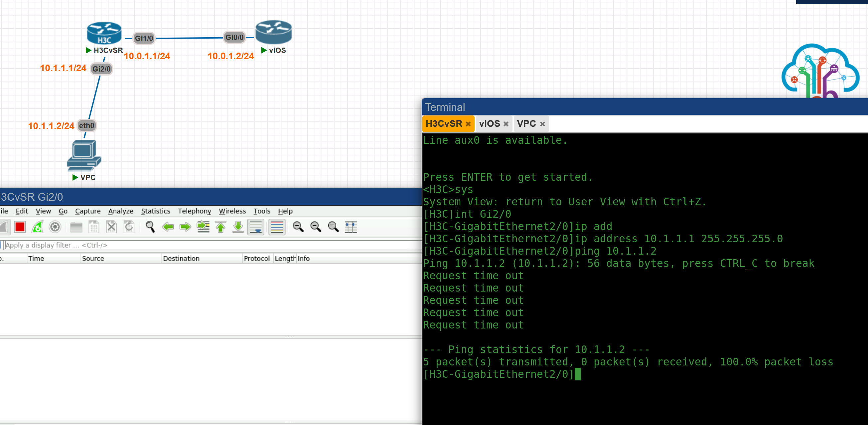Click in the display filter input field
Viewport: 868px width, 425px height.
coord(135,245)
